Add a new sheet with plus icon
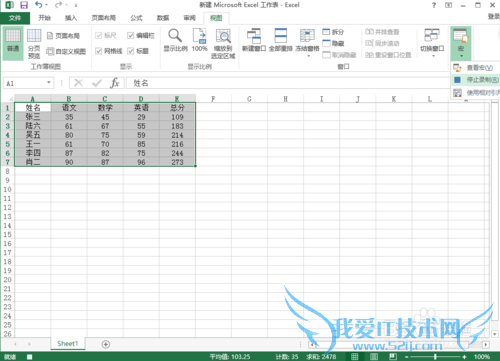500x361 pixels. [106, 344]
